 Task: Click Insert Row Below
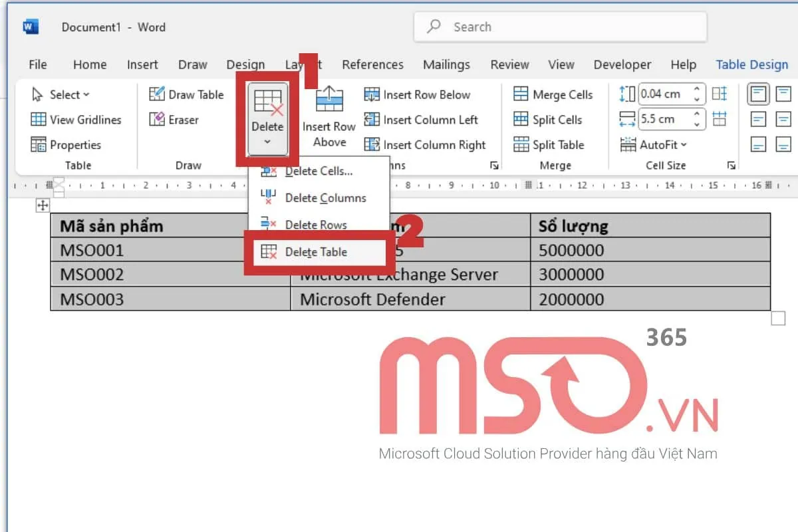(418, 94)
